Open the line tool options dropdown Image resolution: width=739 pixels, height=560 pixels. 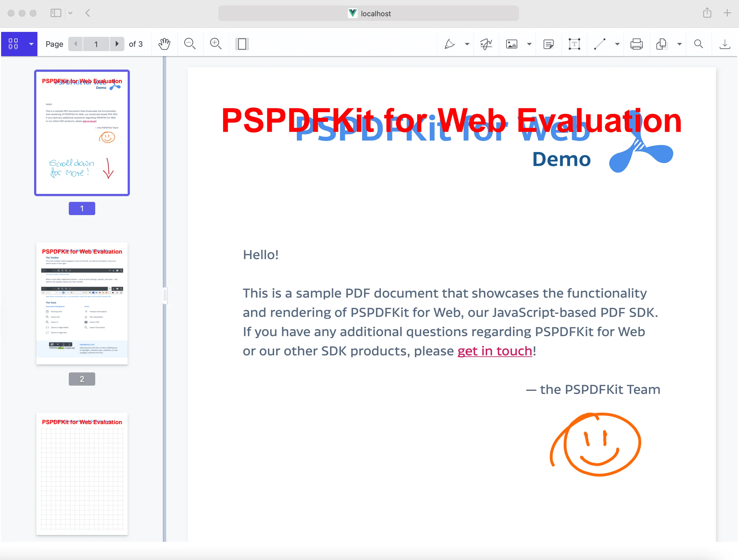[x=617, y=44]
